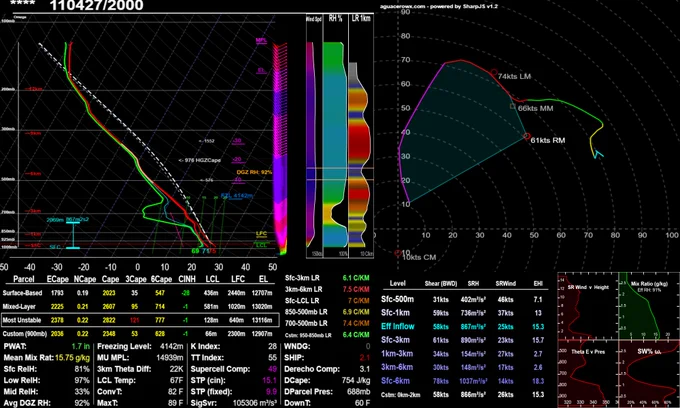Open the aguacerowx.com SharpJS credit text

point(439,7)
